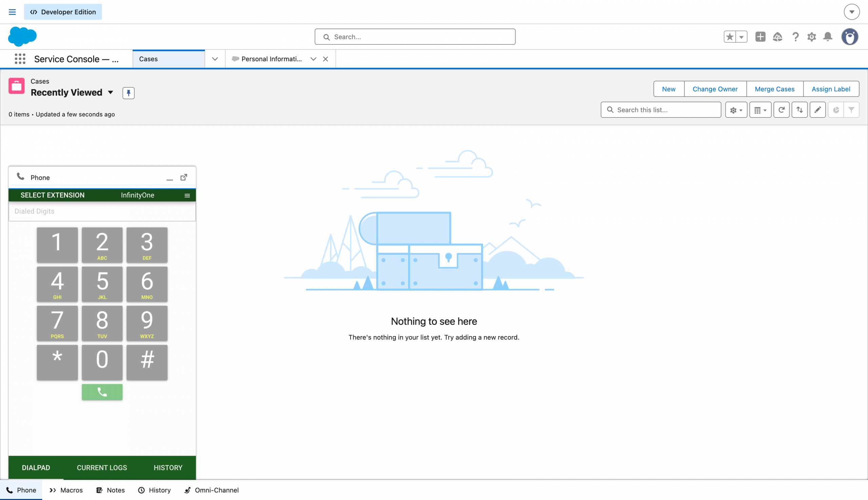
Task: Open the Personal Informati... tab actions chevron
Action: click(313, 59)
